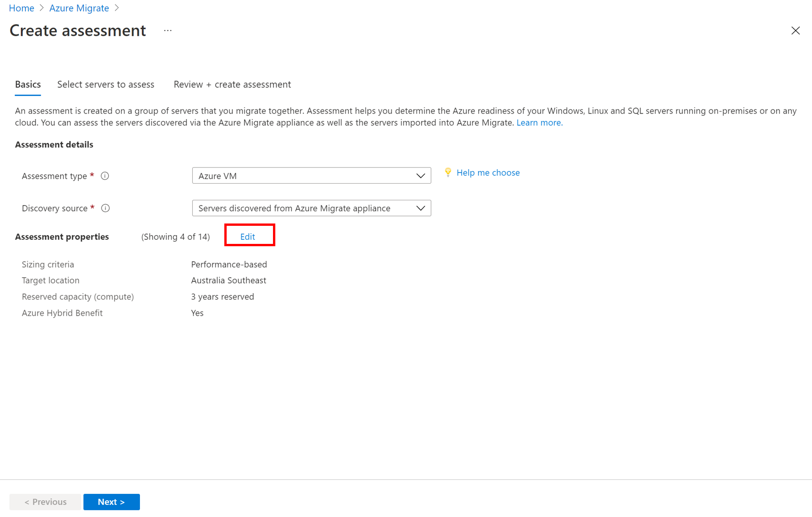Viewport: 812px width, 517px height.
Task: Click the info icon beside Assessment type
Action: 105,176
